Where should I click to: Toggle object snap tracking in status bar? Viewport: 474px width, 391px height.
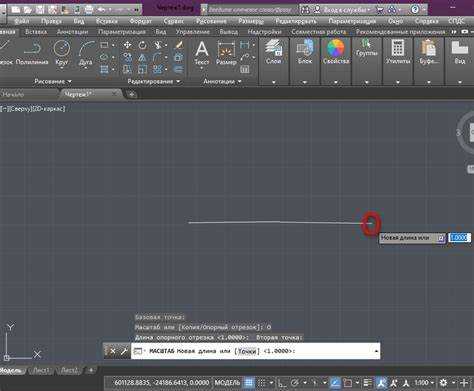pos(335,382)
